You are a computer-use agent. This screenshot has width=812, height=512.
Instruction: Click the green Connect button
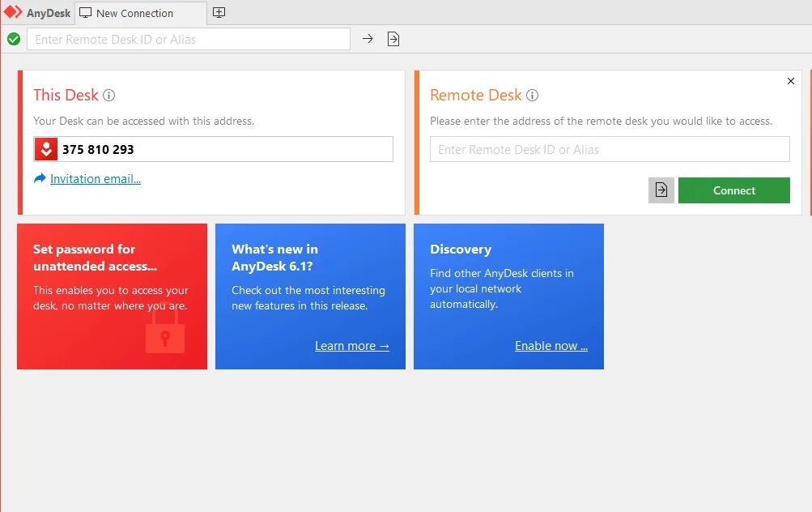(x=733, y=190)
